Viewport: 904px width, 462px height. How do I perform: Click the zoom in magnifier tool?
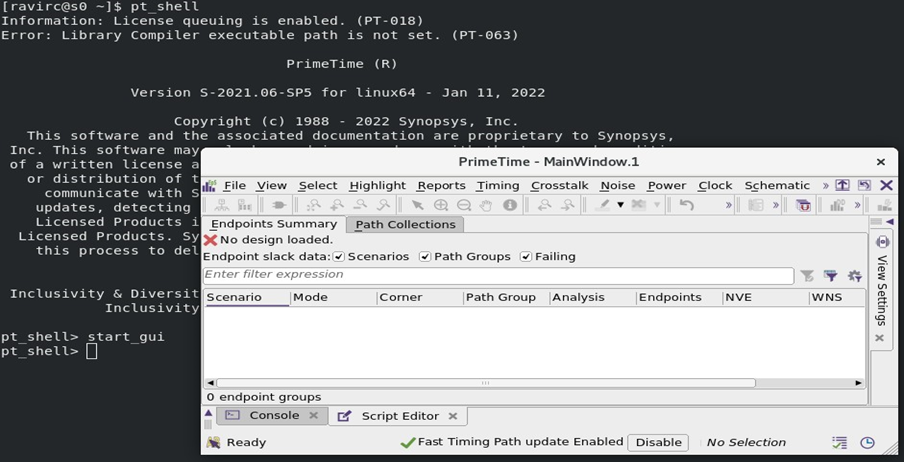pos(440,205)
